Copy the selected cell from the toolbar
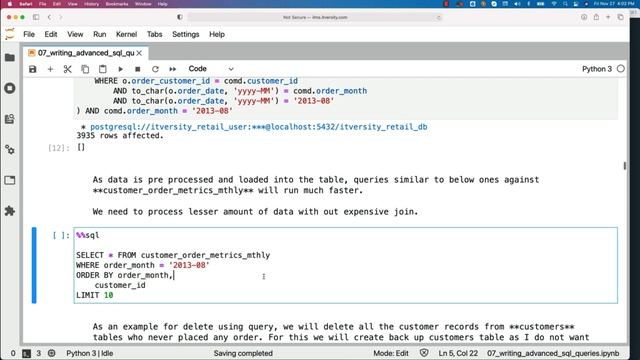Viewport: 640px width, 360px height. coord(85,69)
